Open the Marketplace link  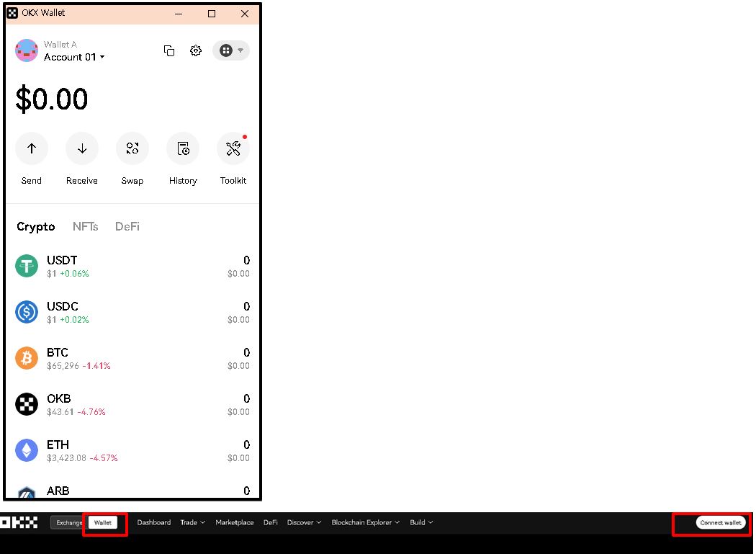235,522
